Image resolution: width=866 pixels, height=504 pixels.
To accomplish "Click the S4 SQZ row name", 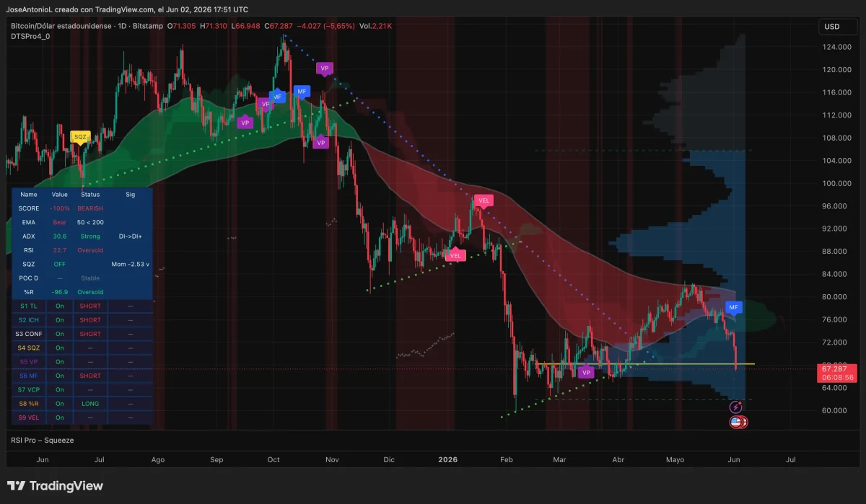I will point(29,348).
